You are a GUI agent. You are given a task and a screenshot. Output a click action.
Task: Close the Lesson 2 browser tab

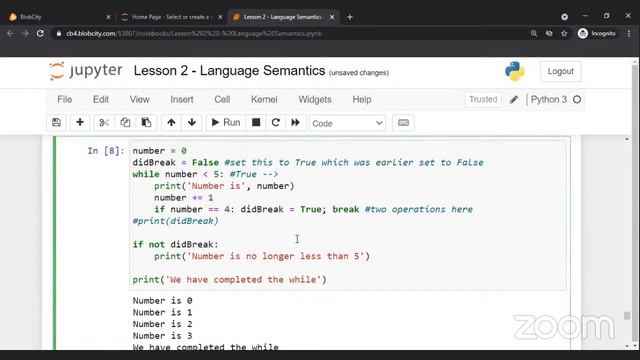coord(332,17)
